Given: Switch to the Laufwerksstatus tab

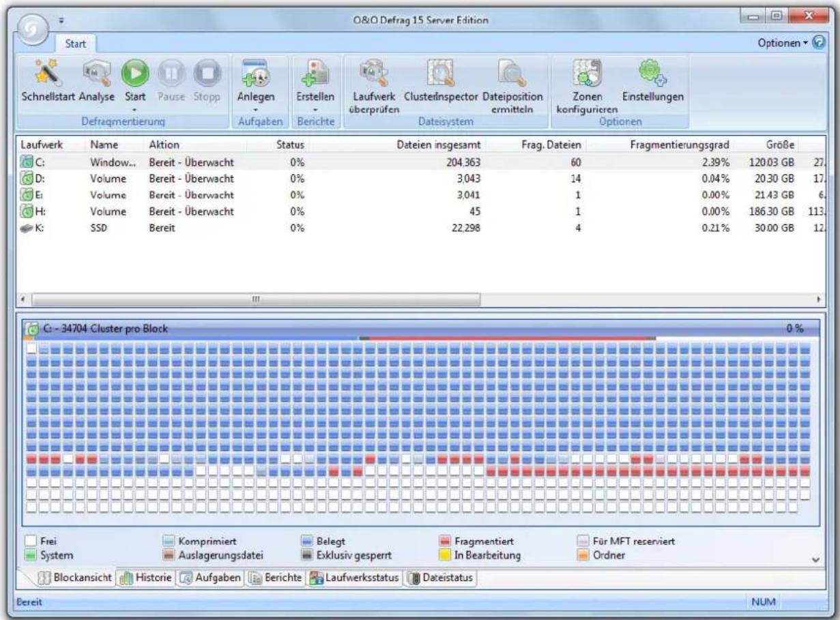Looking at the screenshot, I should tap(356, 578).
